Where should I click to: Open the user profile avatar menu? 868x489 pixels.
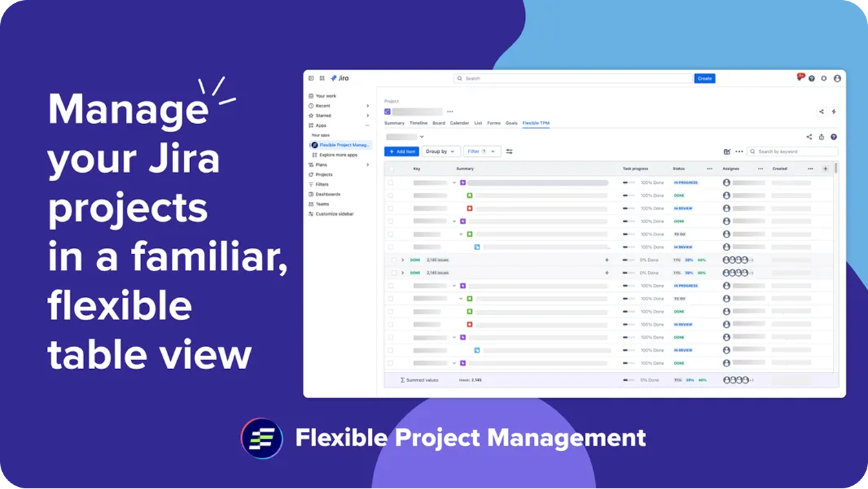click(x=837, y=79)
